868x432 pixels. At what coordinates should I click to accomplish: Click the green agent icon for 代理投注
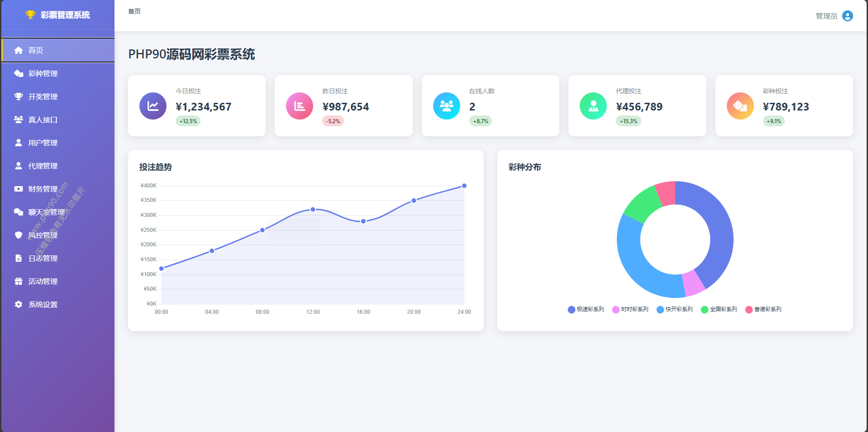point(593,106)
